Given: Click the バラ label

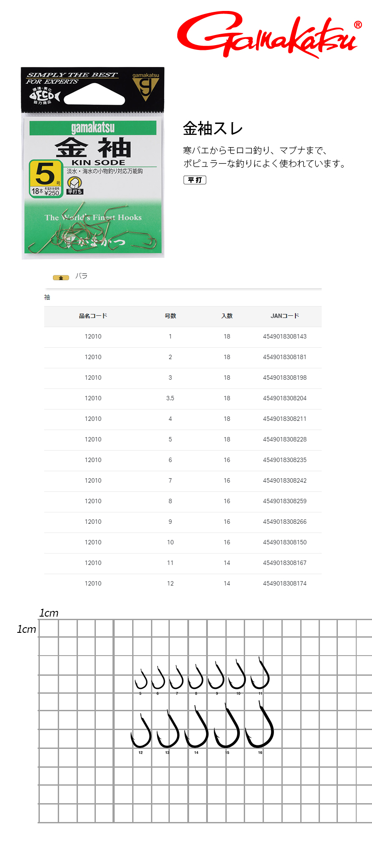Looking at the screenshot, I should pyautogui.click(x=81, y=276).
